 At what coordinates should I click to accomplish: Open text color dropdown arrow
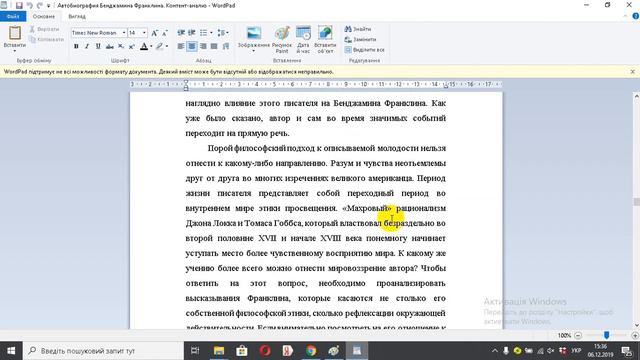pos(151,47)
